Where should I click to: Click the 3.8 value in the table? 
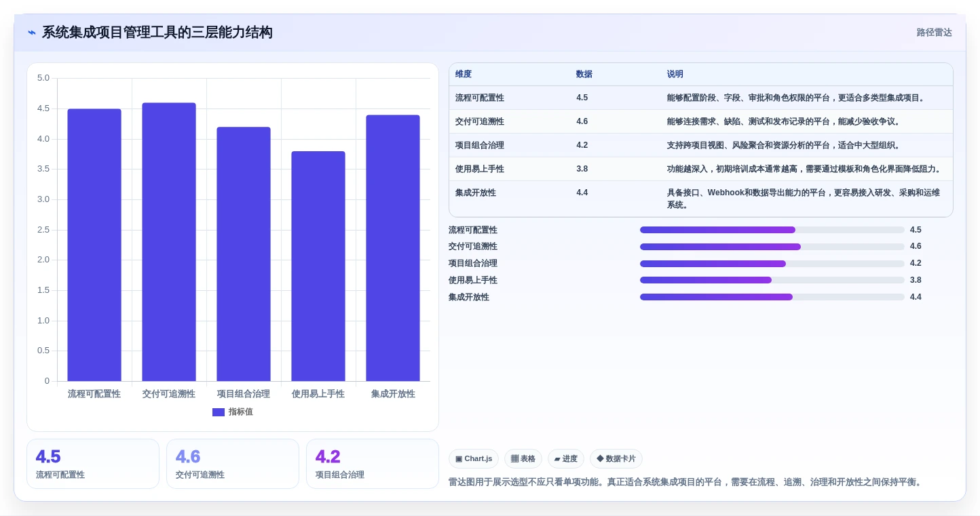point(582,169)
